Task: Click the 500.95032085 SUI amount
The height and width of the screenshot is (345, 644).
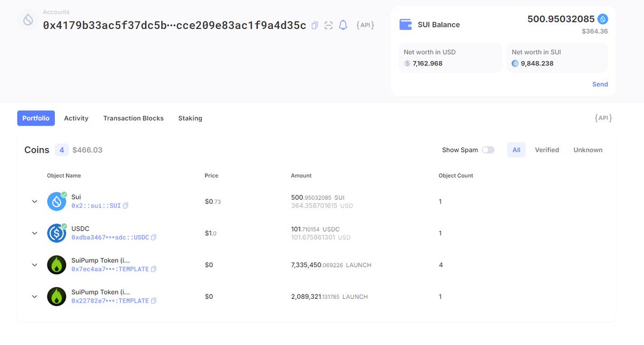Action: point(317,197)
